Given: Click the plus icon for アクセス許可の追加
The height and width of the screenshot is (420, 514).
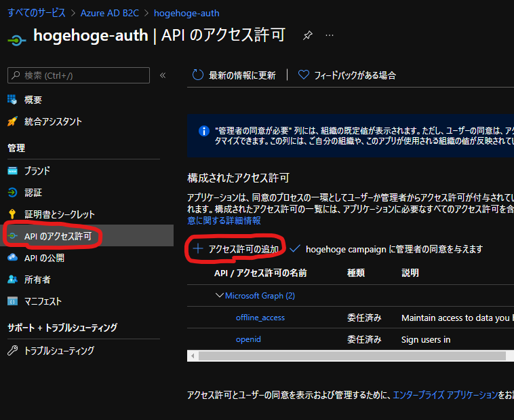Looking at the screenshot, I should 198,249.
